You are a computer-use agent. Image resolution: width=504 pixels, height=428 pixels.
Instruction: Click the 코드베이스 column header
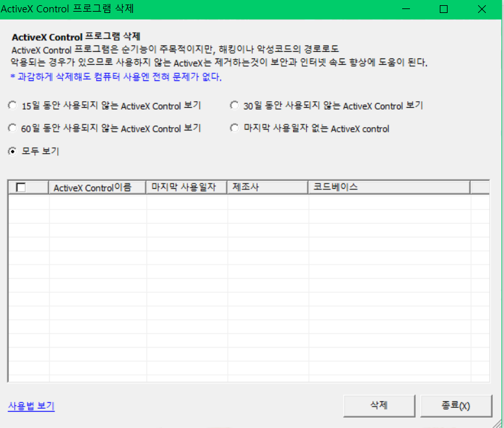click(389, 187)
